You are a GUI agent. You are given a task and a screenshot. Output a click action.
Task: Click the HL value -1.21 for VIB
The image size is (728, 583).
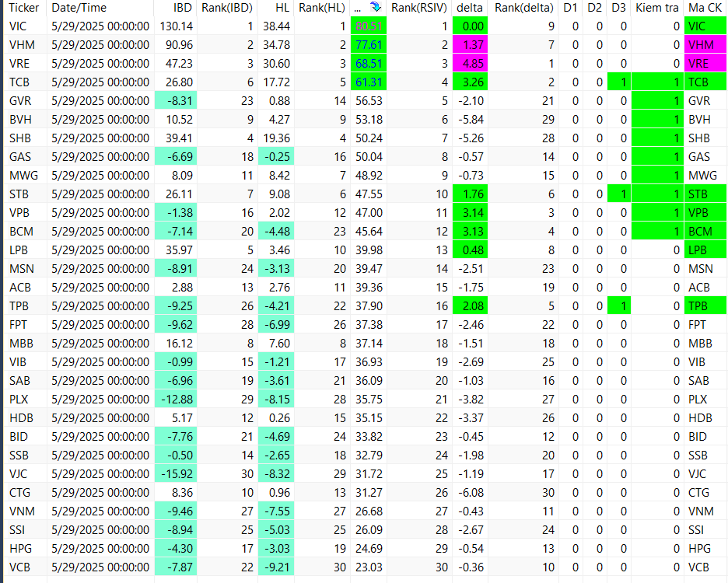(x=276, y=361)
